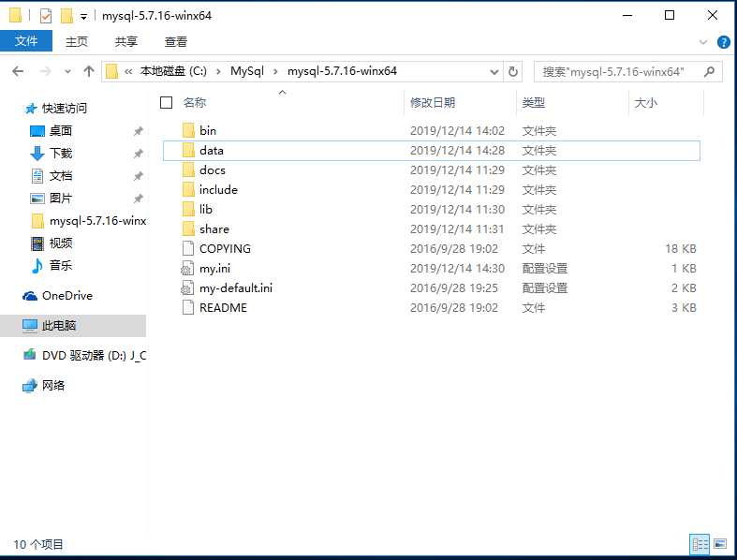This screenshot has height=560, width=737.
Task: Open 文档 in the navigation pane
Action: [61, 176]
